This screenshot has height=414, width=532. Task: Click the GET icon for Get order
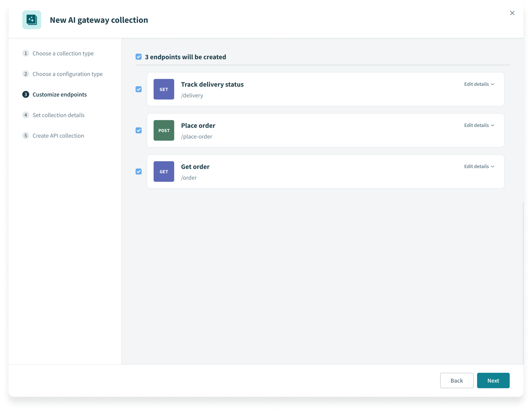[164, 172]
